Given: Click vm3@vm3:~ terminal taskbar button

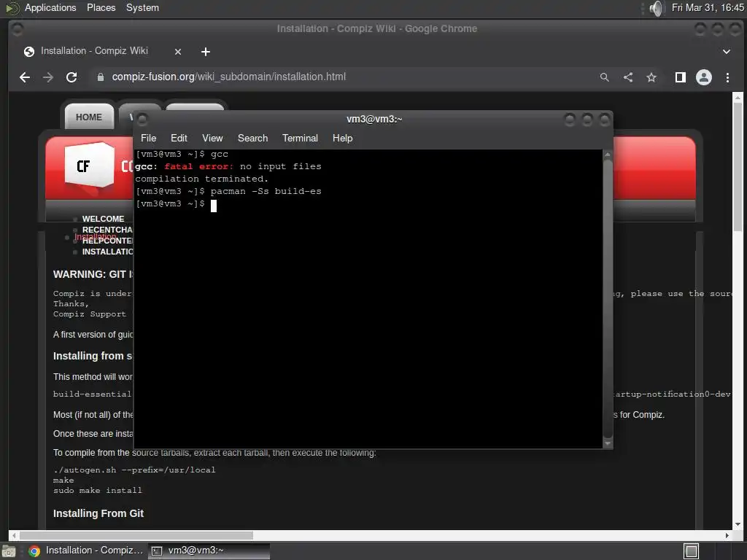Looking at the screenshot, I should (209, 551).
